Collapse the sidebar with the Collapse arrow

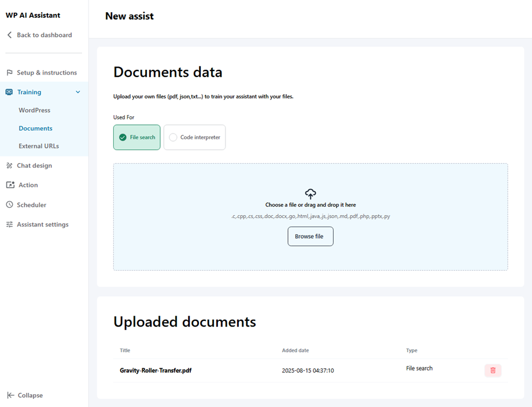(25, 395)
